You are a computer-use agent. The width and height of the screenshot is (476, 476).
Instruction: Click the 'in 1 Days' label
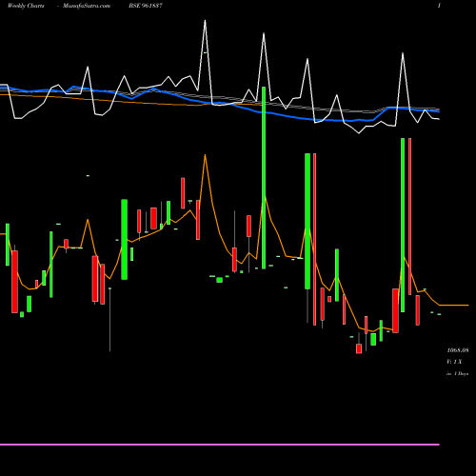457,374
